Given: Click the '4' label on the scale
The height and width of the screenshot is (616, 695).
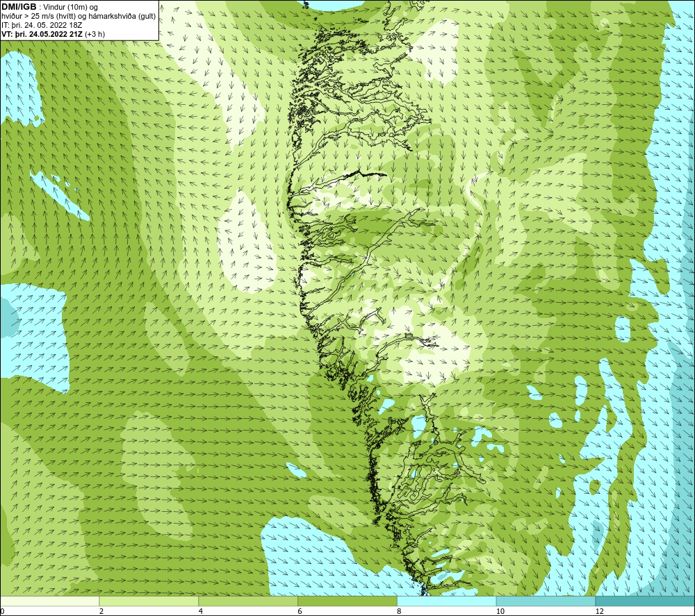Looking at the screenshot, I should click(x=201, y=611).
